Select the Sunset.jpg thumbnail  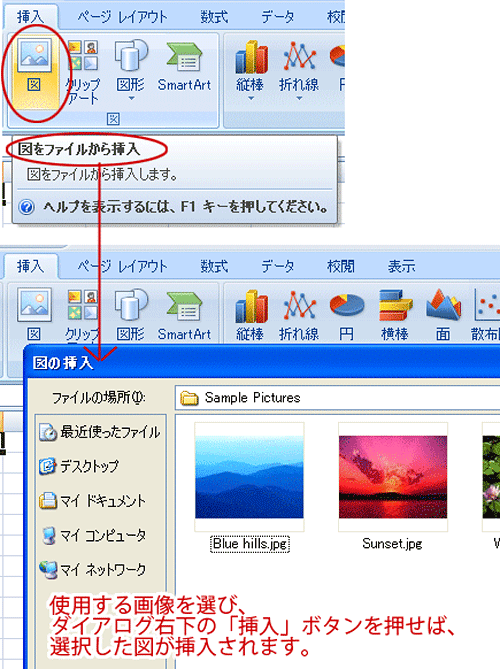pos(393,477)
